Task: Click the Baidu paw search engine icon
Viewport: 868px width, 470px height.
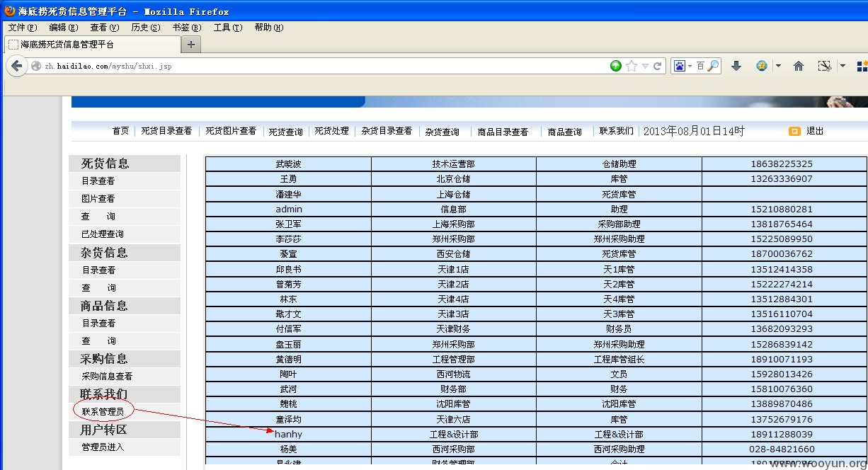Action: [x=680, y=66]
